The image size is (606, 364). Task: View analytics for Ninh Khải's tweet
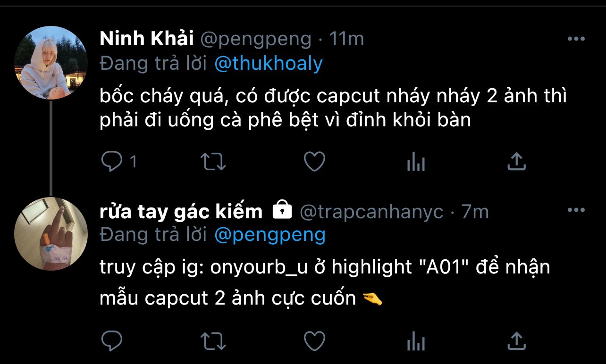pos(416,162)
